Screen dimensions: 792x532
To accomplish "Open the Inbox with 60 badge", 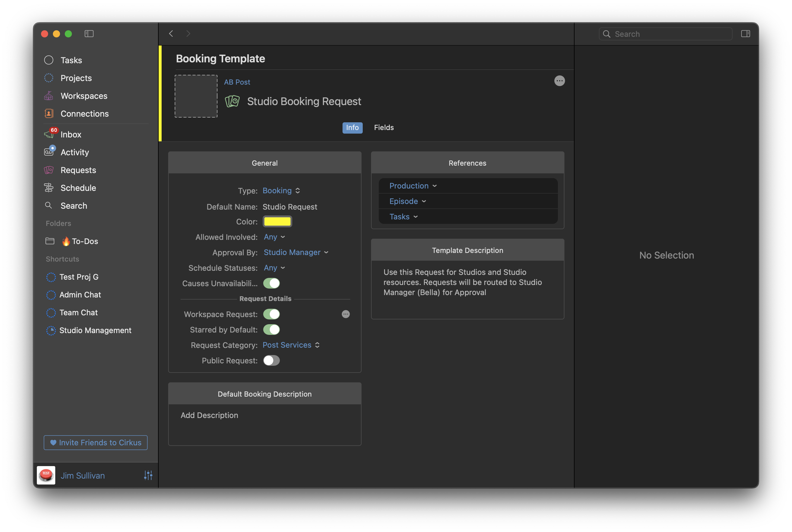I will click(x=71, y=134).
